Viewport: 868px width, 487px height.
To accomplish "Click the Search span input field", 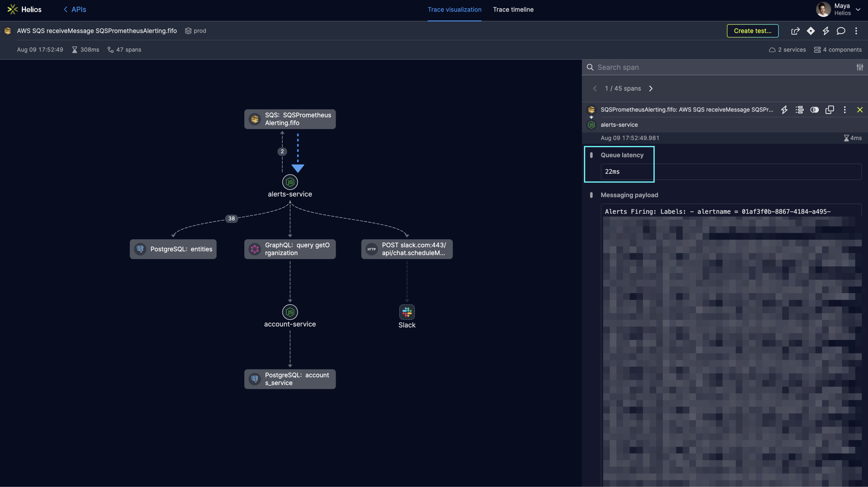I will click(x=721, y=67).
